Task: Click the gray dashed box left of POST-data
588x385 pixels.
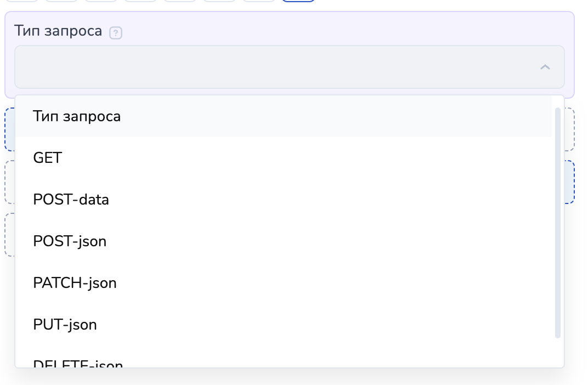Action: pos(9,182)
